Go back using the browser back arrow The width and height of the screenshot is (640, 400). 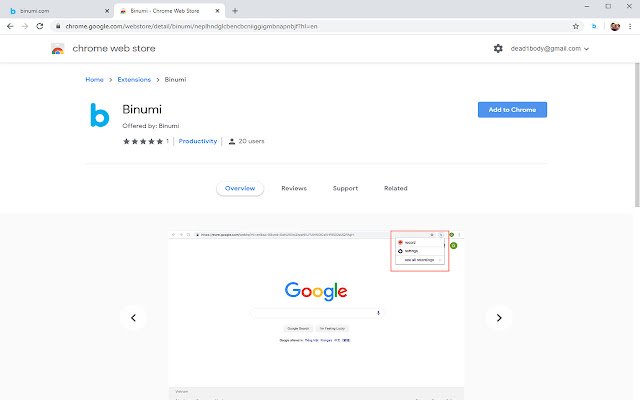tap(10, 26)
